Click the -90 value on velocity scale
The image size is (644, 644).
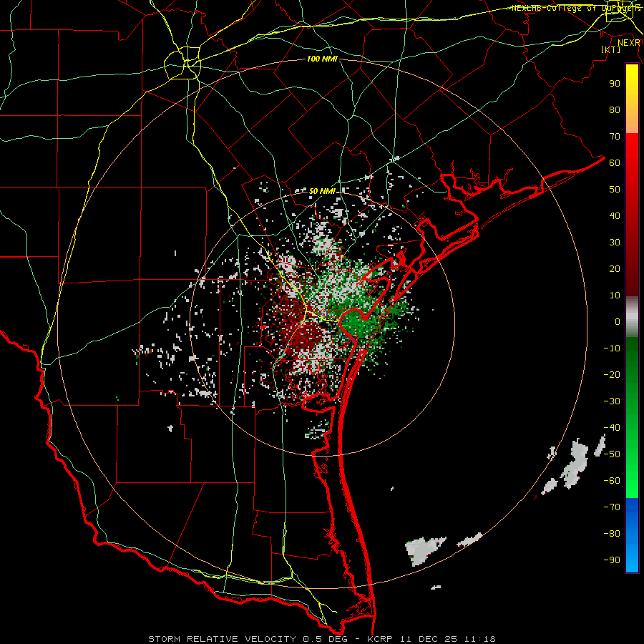click(612, 560)
